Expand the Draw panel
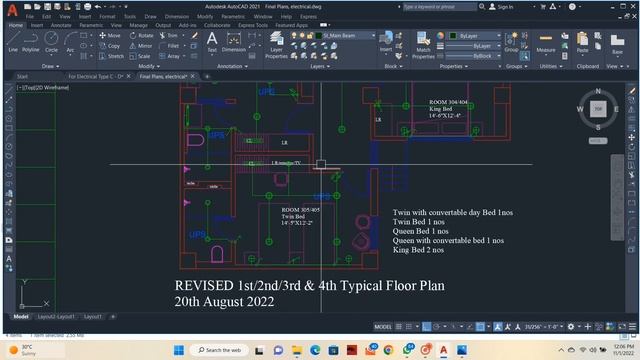 pos(51,66)
